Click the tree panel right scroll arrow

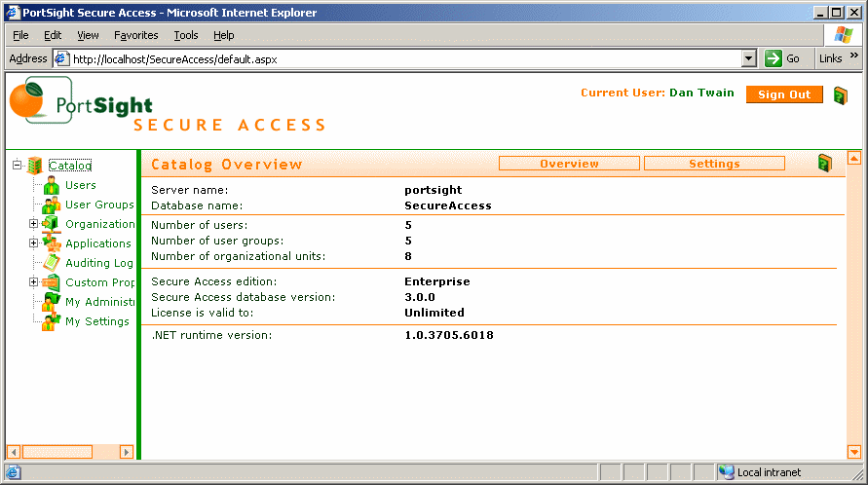(127, 452)
